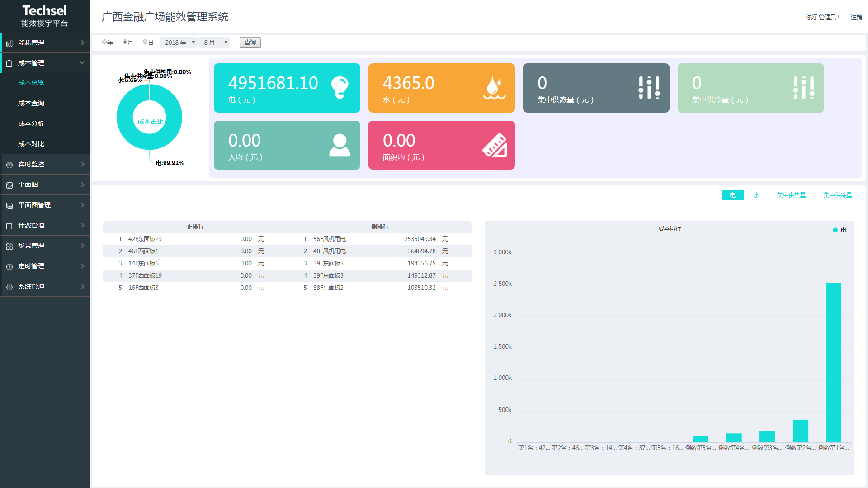Image resolution: width=868 pixels, height=488 pixels.
Task: Click the sliders icon on 集中供热量 card
Action: click(x=649, y=88)
